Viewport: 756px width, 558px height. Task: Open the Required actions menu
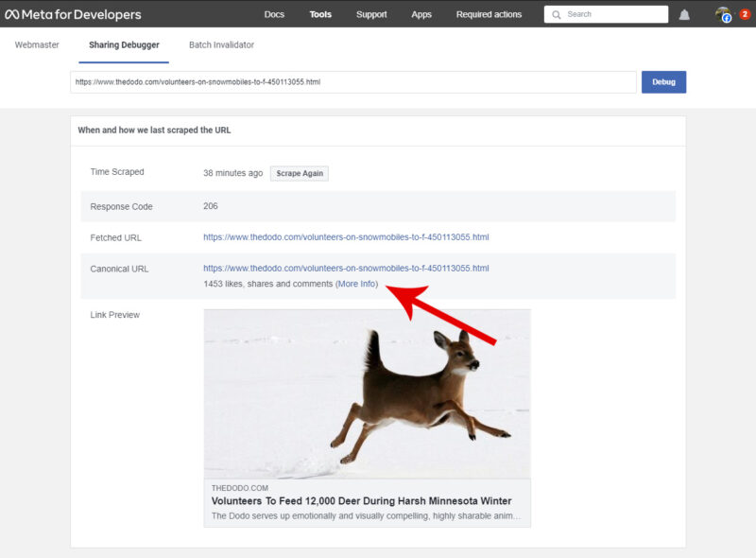(x=488, y=14)
